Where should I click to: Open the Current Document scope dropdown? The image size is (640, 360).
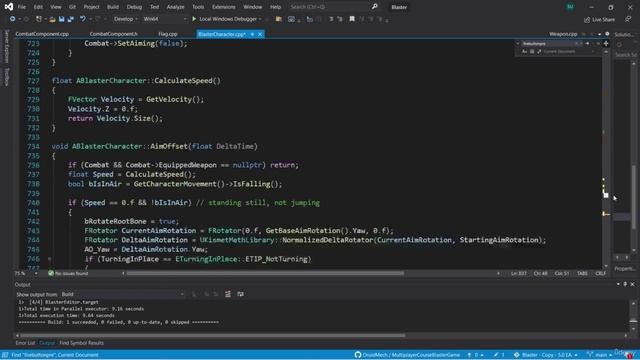click(x=569, y=51)
